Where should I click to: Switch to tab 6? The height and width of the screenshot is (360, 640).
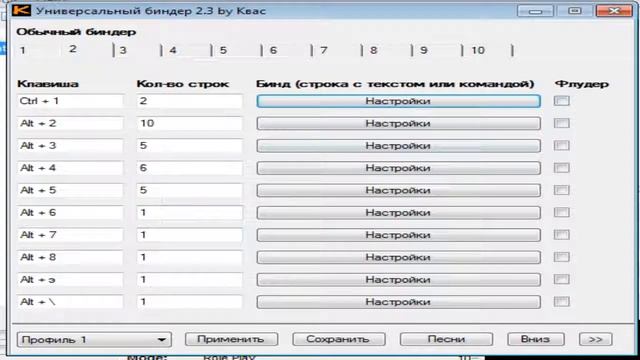[273, 50]
